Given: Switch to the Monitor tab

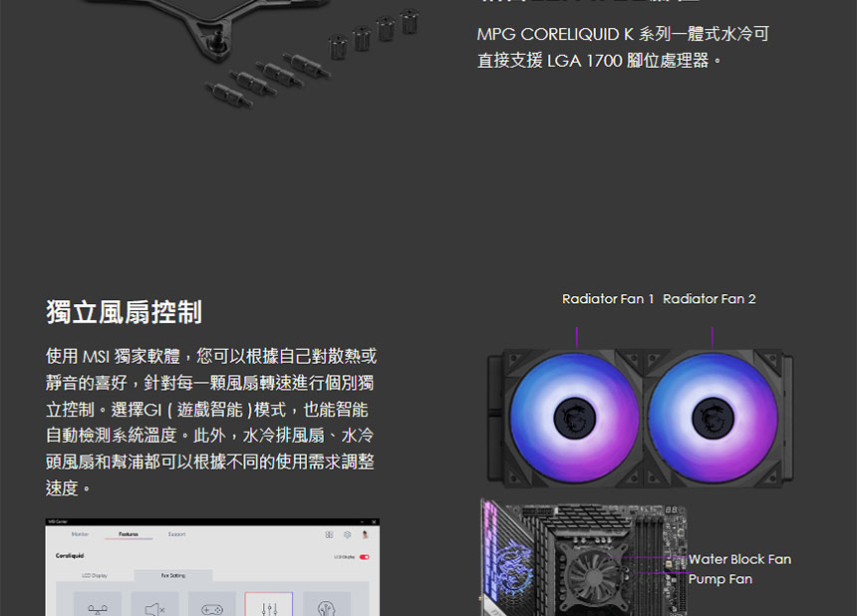Looking at the screenshot, I should pyautogui.click(x=80, y=534).
